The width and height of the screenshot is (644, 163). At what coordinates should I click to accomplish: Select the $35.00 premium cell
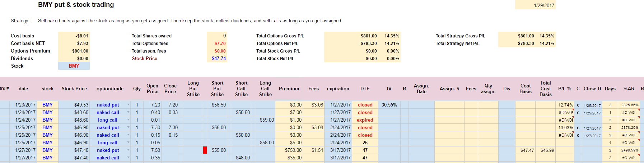(289, 158)
